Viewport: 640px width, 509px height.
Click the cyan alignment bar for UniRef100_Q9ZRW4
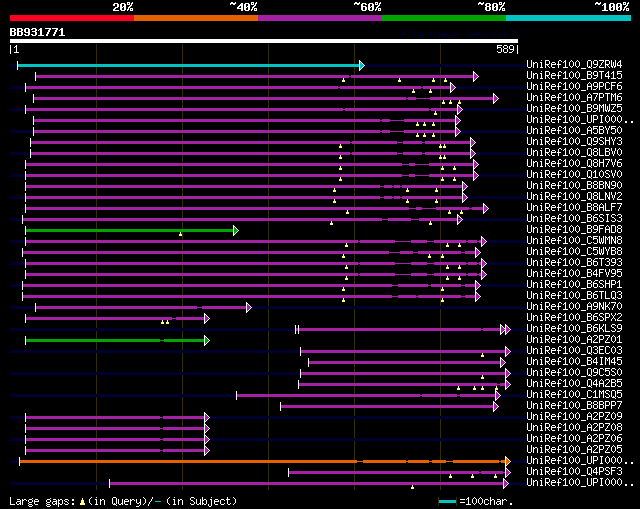189,65
